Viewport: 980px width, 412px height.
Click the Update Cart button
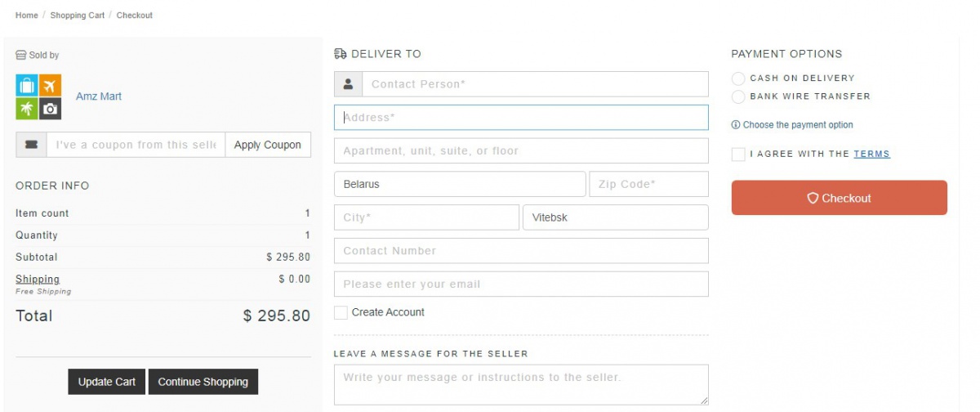[106, 382]
